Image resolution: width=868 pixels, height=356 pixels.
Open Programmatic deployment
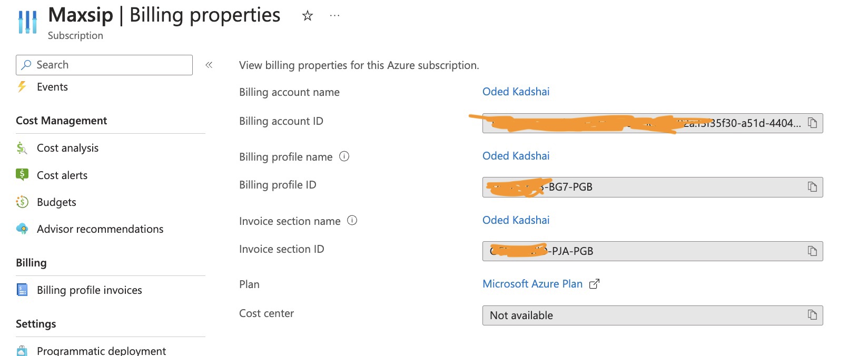[101, 350]
